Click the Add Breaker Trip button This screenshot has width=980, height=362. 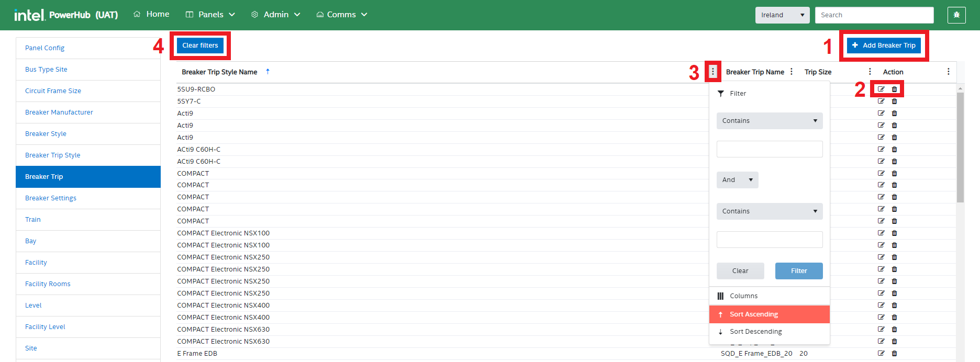(884, 46)
